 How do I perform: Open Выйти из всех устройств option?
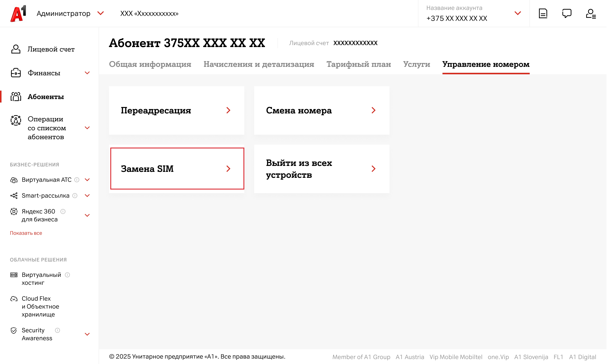tap(322, 169)
